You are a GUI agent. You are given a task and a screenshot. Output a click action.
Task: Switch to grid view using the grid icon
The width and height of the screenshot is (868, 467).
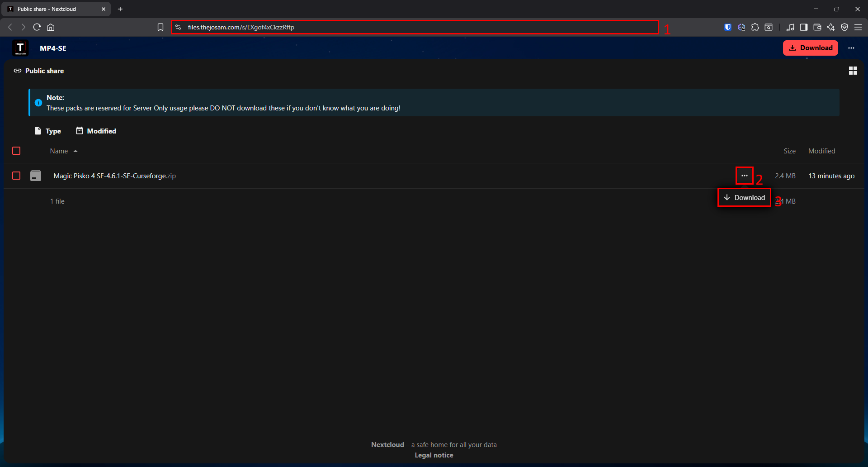pos(853,71)
